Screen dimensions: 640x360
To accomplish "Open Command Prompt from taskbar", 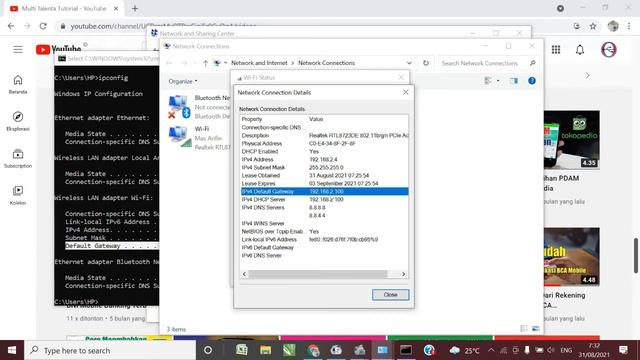I will [406, 350].
